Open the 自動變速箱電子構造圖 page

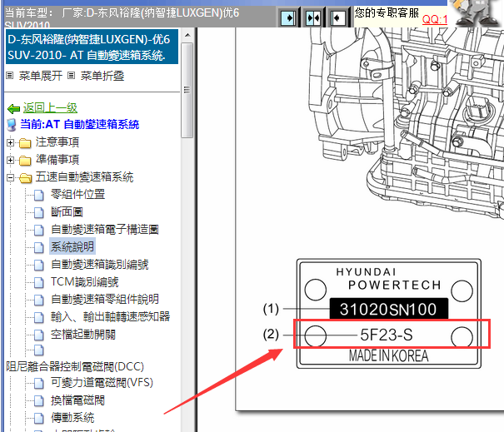[105, 230]
